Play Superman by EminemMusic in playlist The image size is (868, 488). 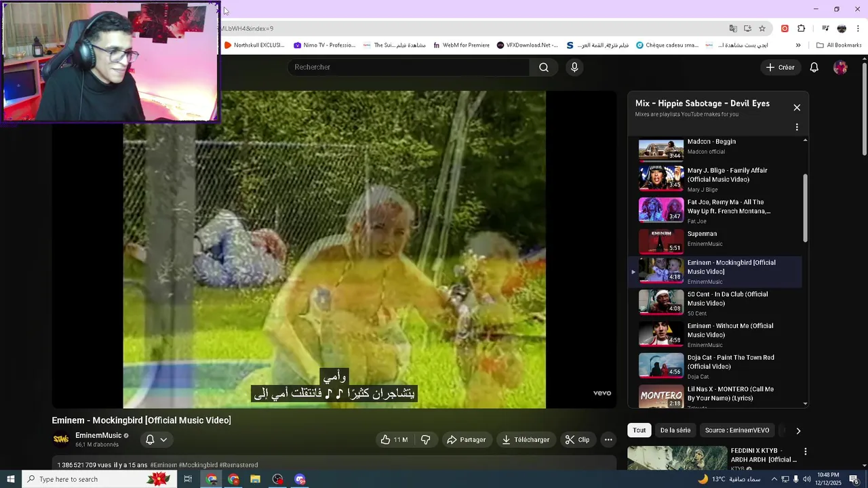pyautogui.click(x=715, y=242)
